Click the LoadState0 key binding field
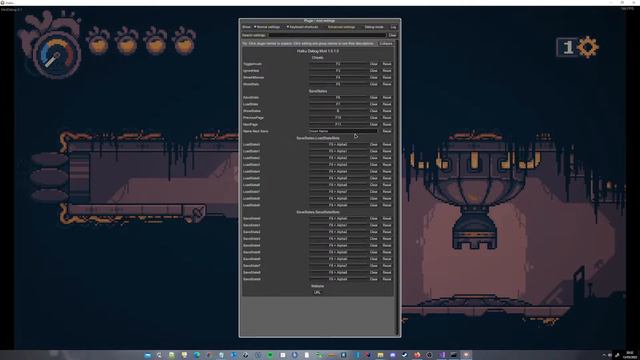Image resolution: width=640 pixels, height=360 pixels. (338, 144)
